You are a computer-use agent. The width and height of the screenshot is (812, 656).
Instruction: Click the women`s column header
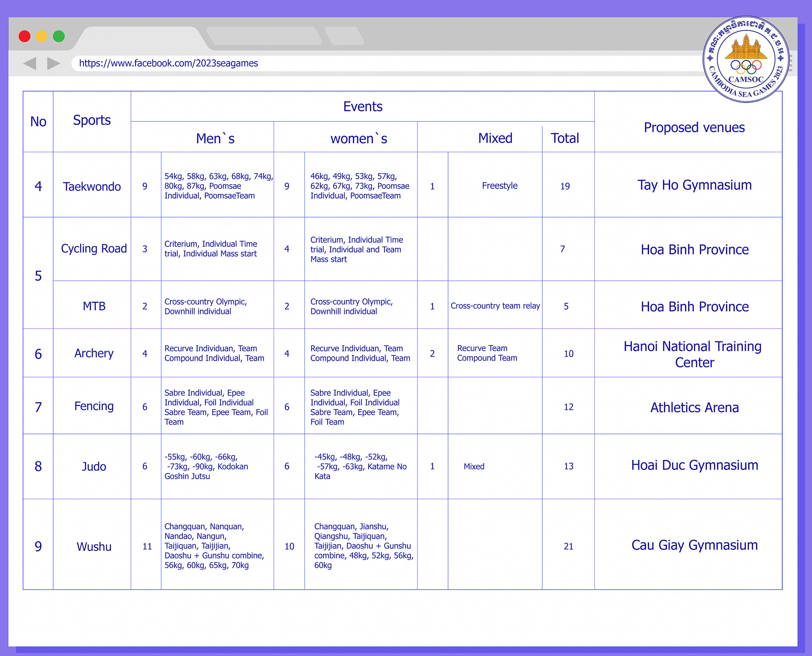[359, 138]
